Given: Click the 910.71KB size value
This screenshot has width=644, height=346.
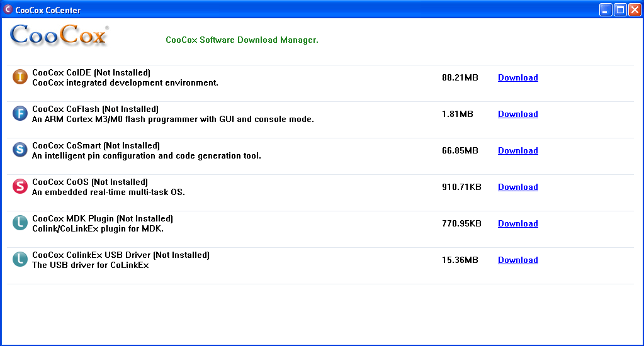Looking at the screenshot, I should pos(461,187).
